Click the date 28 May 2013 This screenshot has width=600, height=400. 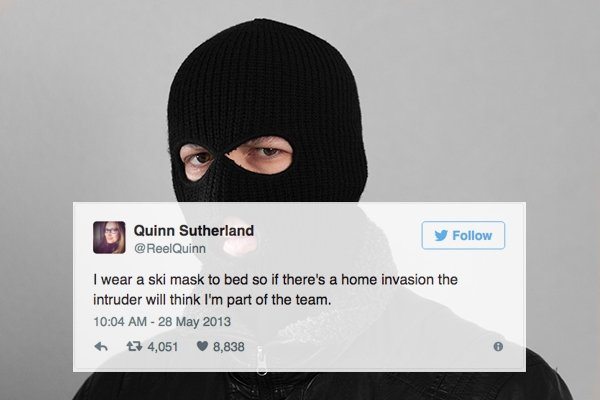point(194,322)
